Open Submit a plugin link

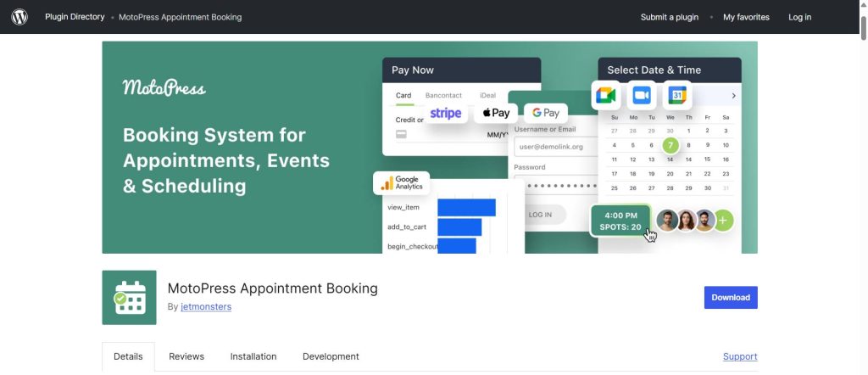tap(670, 17)
